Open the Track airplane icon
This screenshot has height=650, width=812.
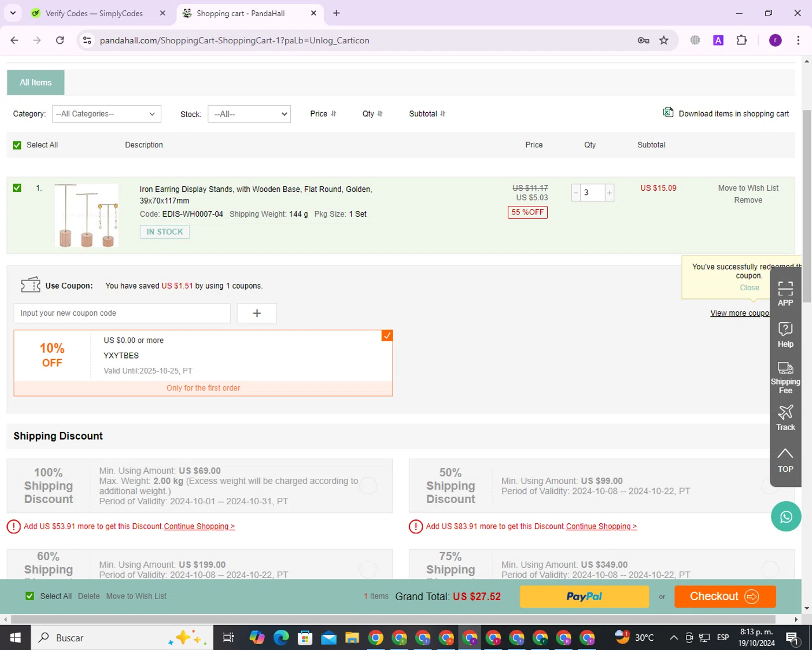click(785, 412)
